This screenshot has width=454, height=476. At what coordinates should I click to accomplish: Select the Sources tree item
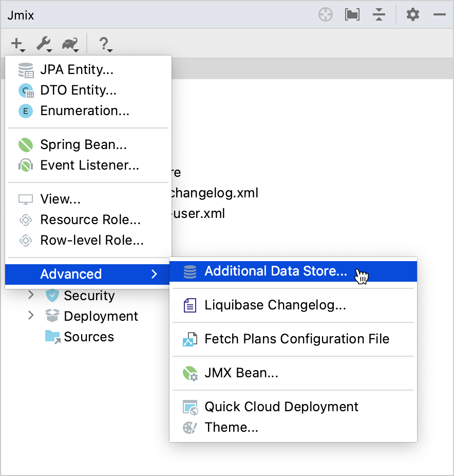point(89,337)
